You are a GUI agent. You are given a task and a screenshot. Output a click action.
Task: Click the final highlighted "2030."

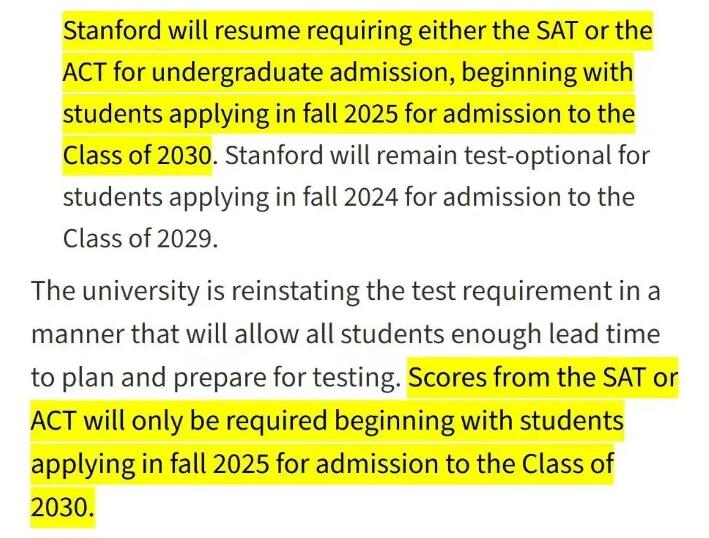(62, 506)
